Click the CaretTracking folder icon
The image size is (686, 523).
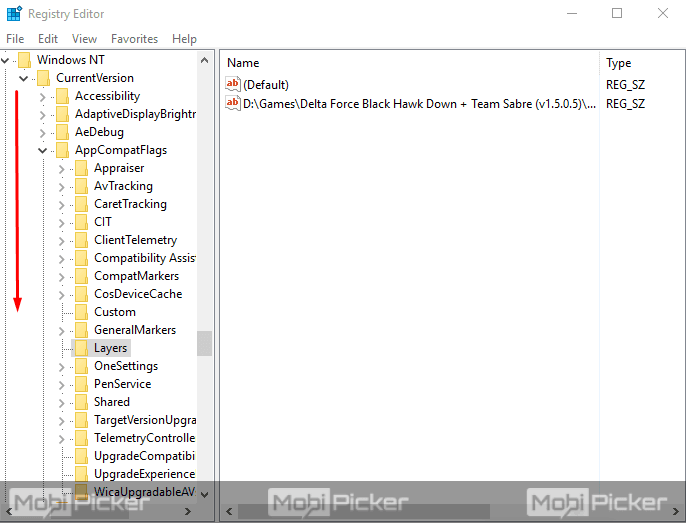81,204
